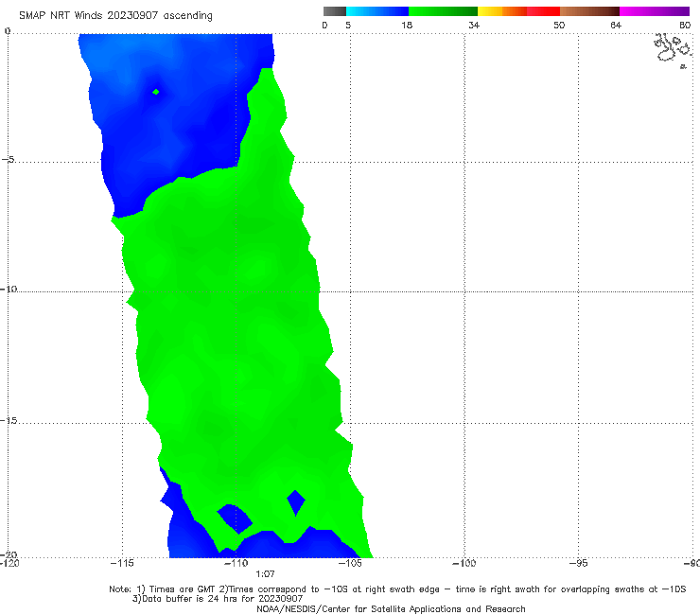Click the longitude label '-105'
This screenshot has height=615, width=700.
350,563
